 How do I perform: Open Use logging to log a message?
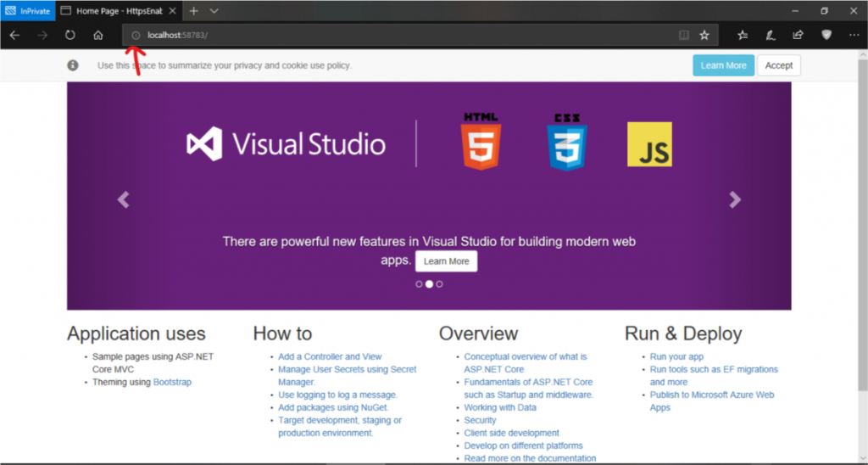[x=337, y=395]
